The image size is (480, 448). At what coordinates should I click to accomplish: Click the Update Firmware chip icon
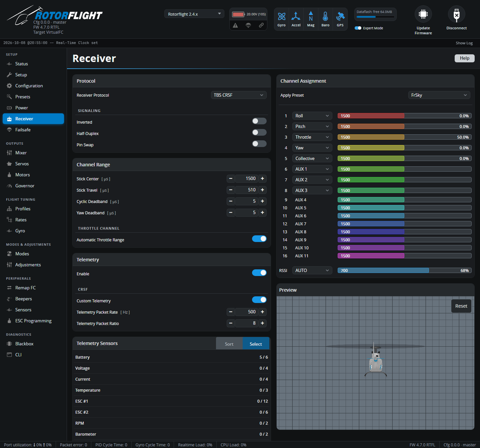(x=423, y=14)
